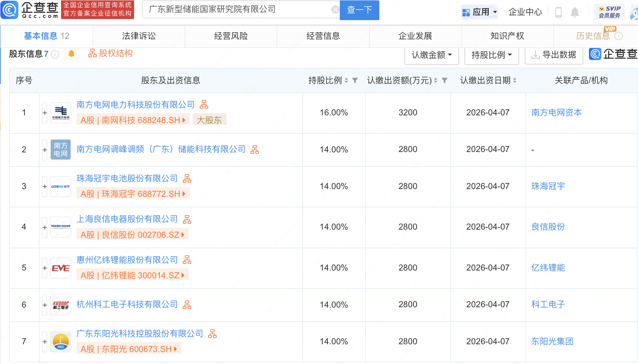
Task: Open equity structure icon for 杭州科工电子科技有限公司
Action: point(187,305)
